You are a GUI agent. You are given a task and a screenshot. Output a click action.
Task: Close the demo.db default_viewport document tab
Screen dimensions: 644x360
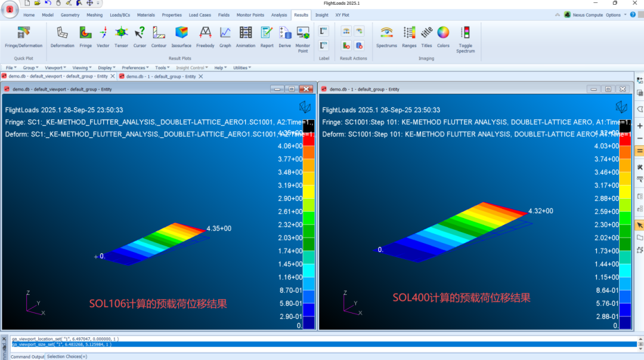[x=113, y=76]
